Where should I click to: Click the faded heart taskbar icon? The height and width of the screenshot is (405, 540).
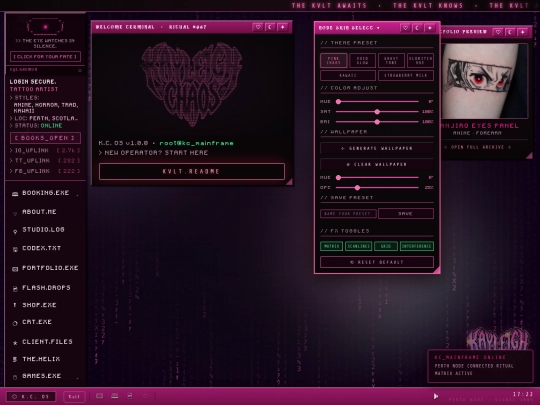(x=145, y=396)
